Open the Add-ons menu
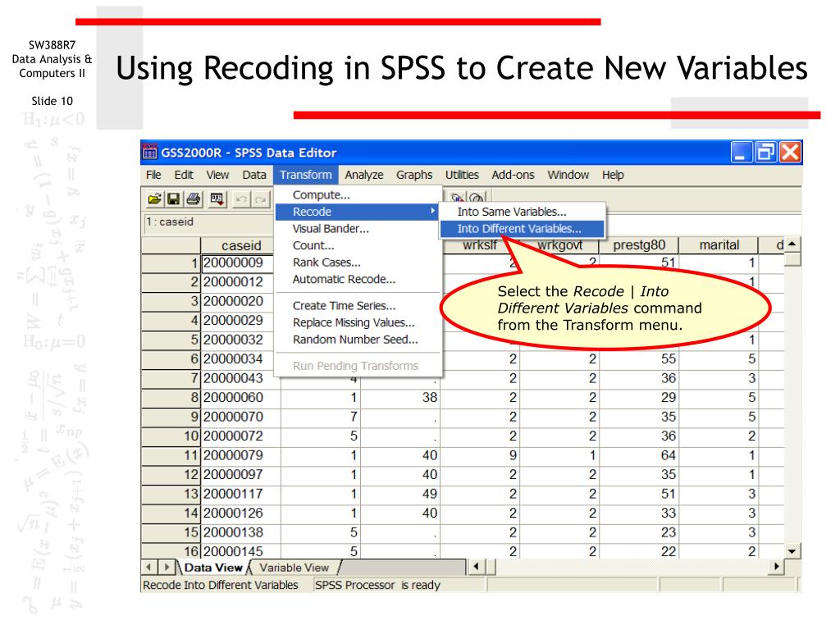840x630 pixels. pyautogui.click(x=513, y=175)
